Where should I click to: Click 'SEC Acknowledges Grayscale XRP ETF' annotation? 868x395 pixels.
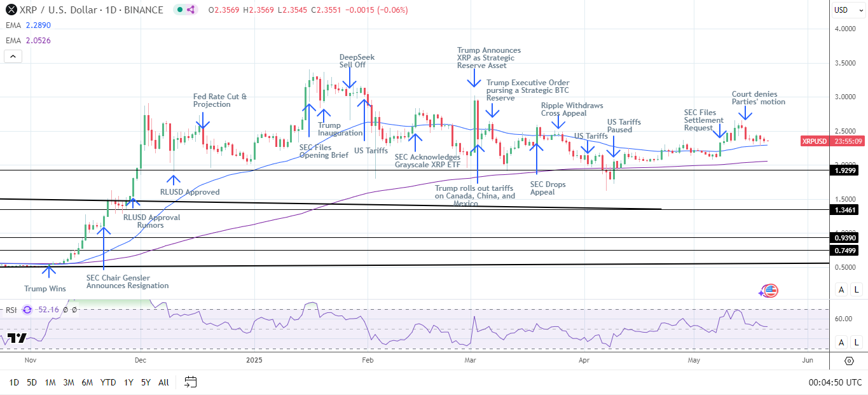pyautogui.click(x=427, y=160)
